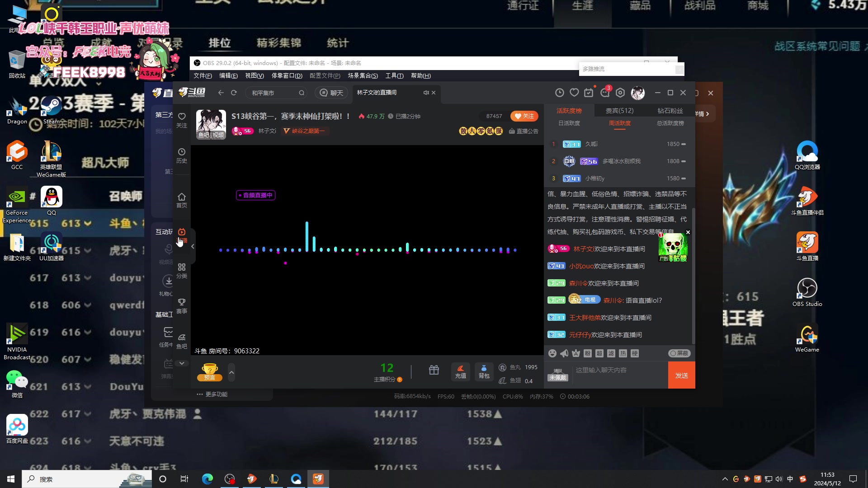Expand 更多功能 in Douyu streamer tool
868x488 pixels.
(x=212, y=394)
